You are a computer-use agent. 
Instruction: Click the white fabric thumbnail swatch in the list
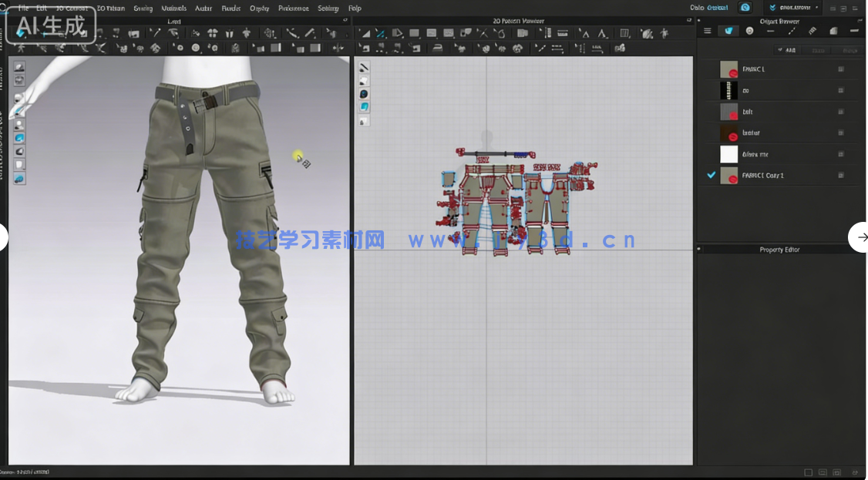(x=728, y=154)
